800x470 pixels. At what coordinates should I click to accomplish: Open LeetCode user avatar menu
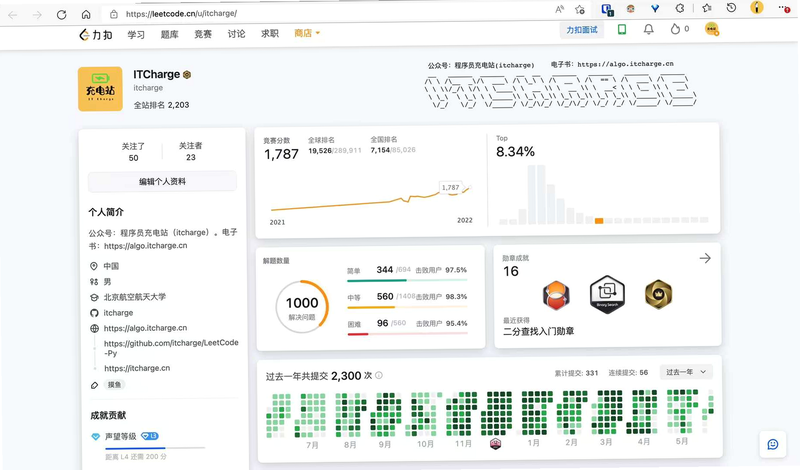712,29
